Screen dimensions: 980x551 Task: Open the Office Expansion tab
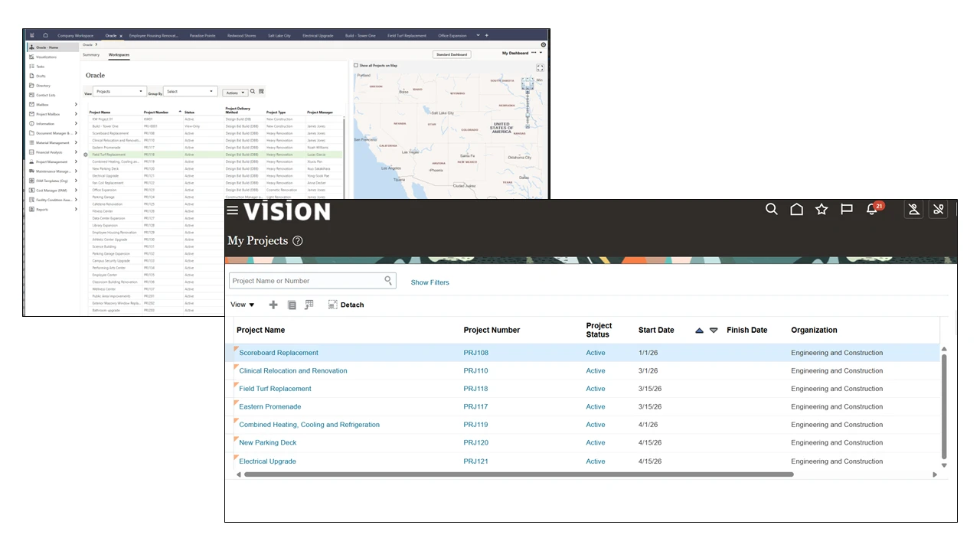(x=452, y=36)
